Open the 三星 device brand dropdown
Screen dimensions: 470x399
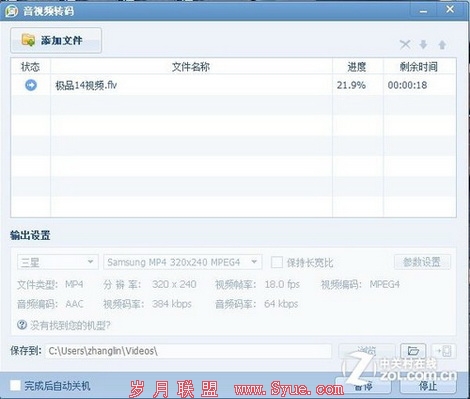(x=58, y=262)
